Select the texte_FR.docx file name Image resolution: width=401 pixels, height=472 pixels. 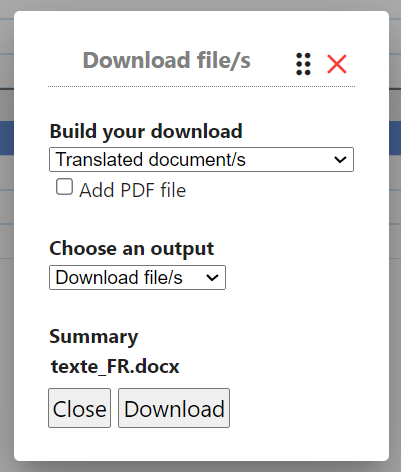[x=115, y=366]
